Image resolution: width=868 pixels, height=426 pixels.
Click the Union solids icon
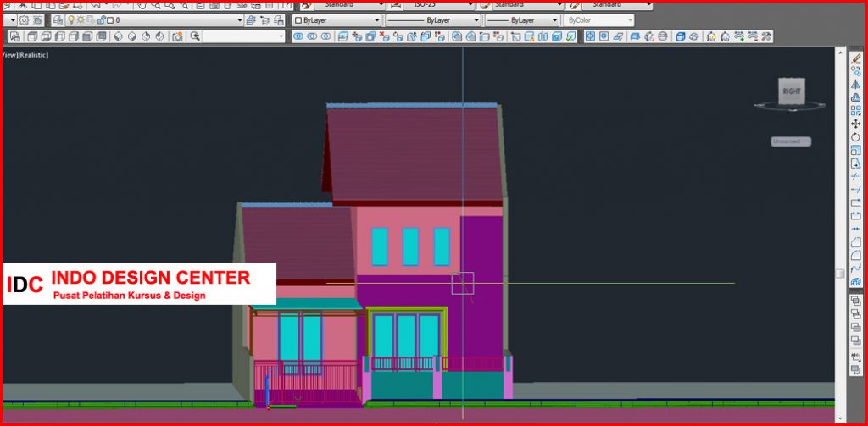click(298, 37)
